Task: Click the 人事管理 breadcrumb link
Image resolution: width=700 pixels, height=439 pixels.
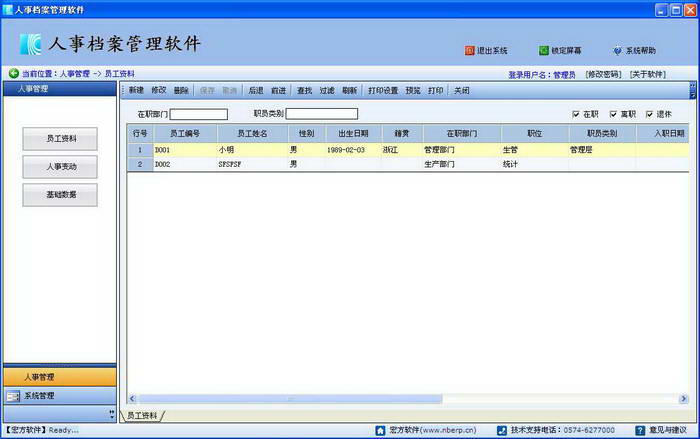Action: tap(75, 74)
